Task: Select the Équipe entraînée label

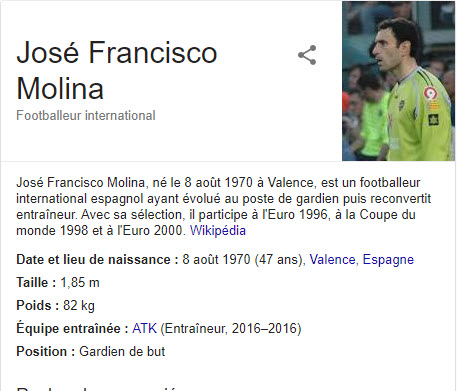Action: click(72, 329)
